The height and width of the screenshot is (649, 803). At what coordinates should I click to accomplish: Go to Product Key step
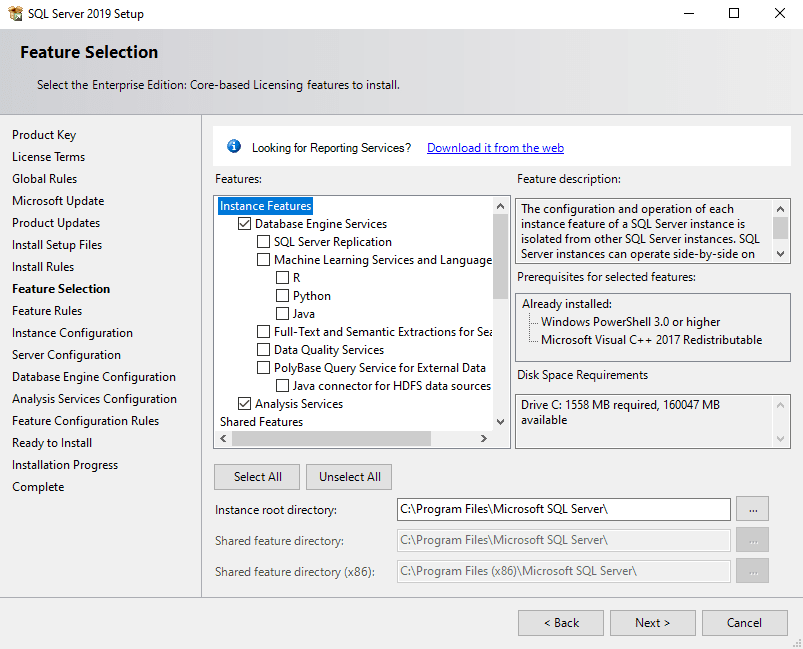(x=44, y=135)
